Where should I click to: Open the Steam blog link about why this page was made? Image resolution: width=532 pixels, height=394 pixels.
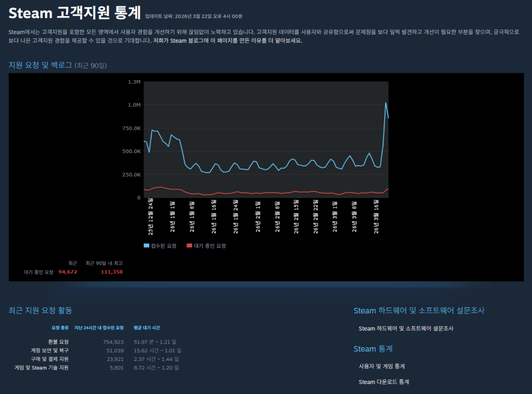pos(228,41)
